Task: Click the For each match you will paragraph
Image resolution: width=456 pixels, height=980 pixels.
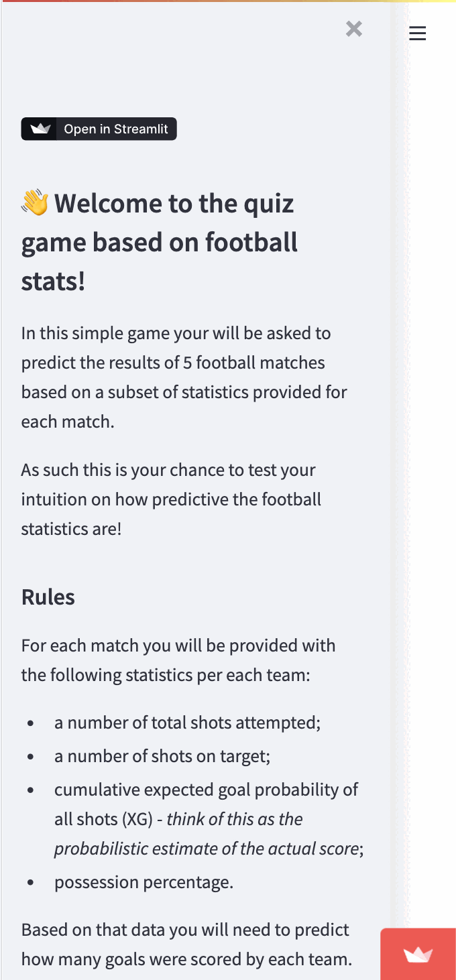Action: coord(178,660)
